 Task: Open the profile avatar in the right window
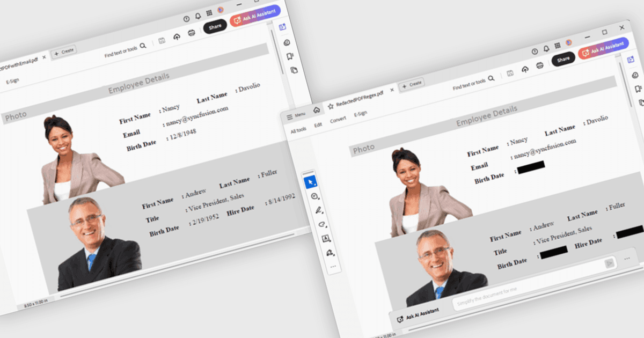(x=568, y=42)
